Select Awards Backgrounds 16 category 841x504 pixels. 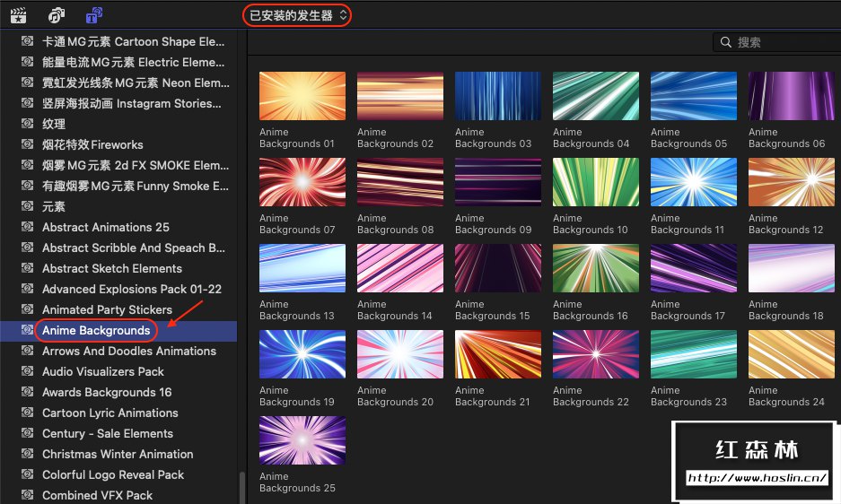118,393
